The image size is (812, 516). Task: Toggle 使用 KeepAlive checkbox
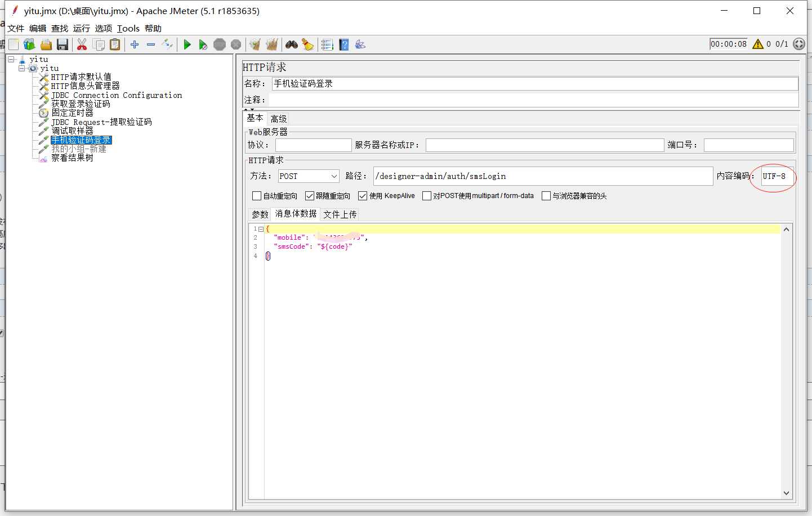coord(363,196)
